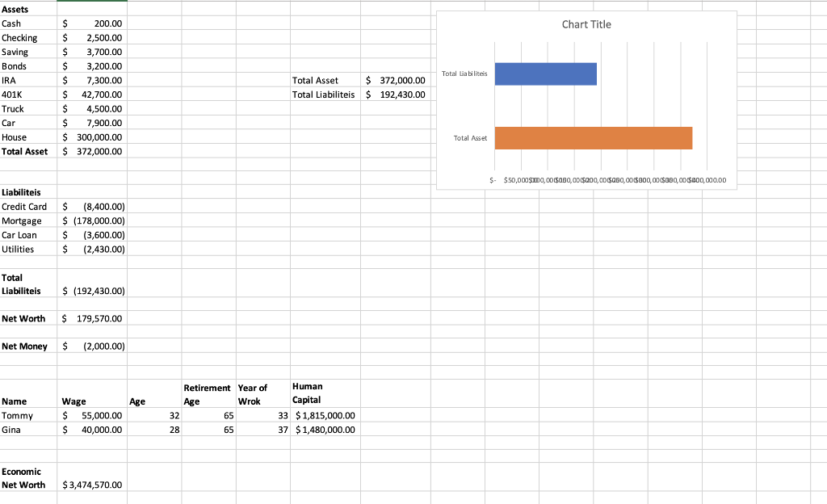Screen dimensions: 827x504
Task: Click the Wage column header
Action: point(92,394)
